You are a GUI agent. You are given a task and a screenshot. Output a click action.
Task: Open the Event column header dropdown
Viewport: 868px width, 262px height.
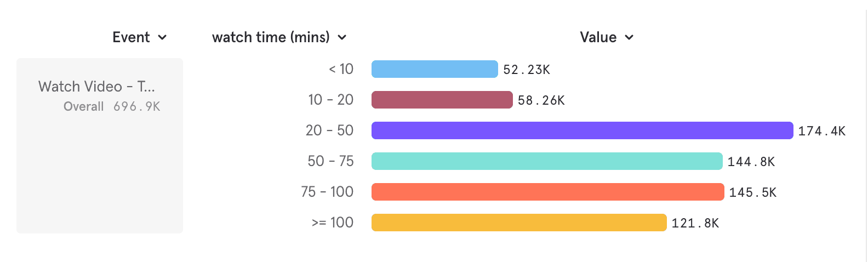point(132,37)
